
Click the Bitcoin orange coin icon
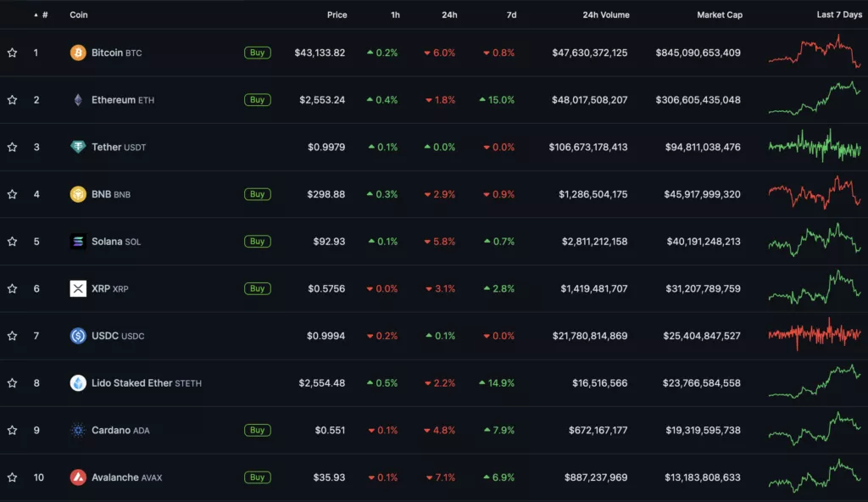[78, 53]
